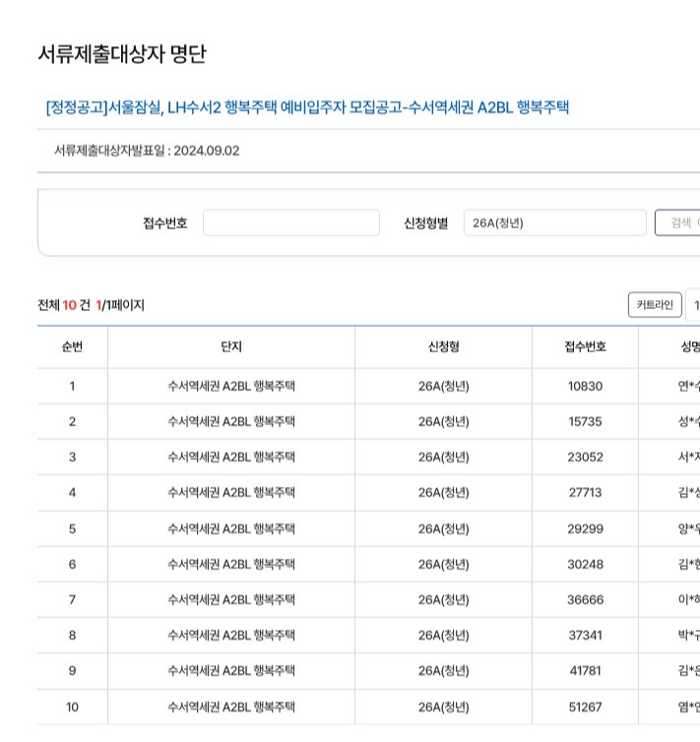Click 수서역세권 A2BL 행복주택 in row 10
This screenshot has height=742, width=700.
(231, 707)
